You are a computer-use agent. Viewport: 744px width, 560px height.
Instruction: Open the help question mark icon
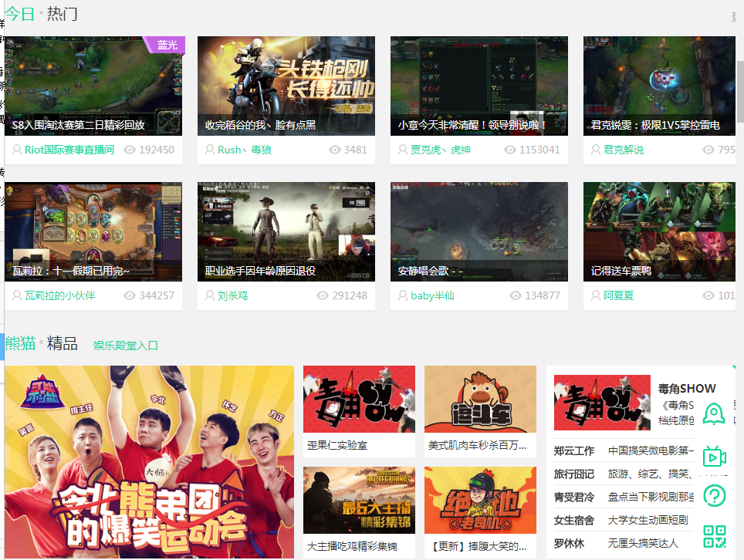(715, 495)
